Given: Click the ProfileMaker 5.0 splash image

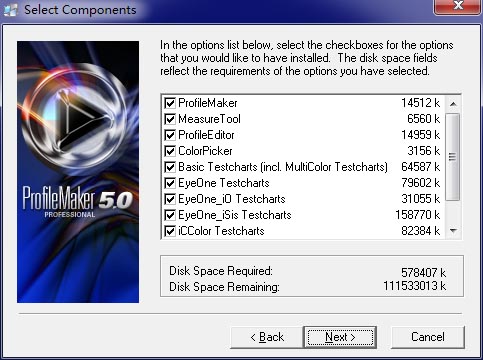Looking at the screenshot, I should (78, 172).
